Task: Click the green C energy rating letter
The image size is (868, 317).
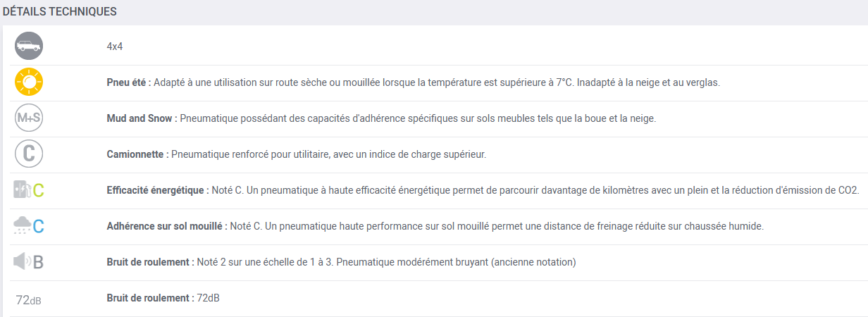Action: pyautogui.click(x=39, y=190)
